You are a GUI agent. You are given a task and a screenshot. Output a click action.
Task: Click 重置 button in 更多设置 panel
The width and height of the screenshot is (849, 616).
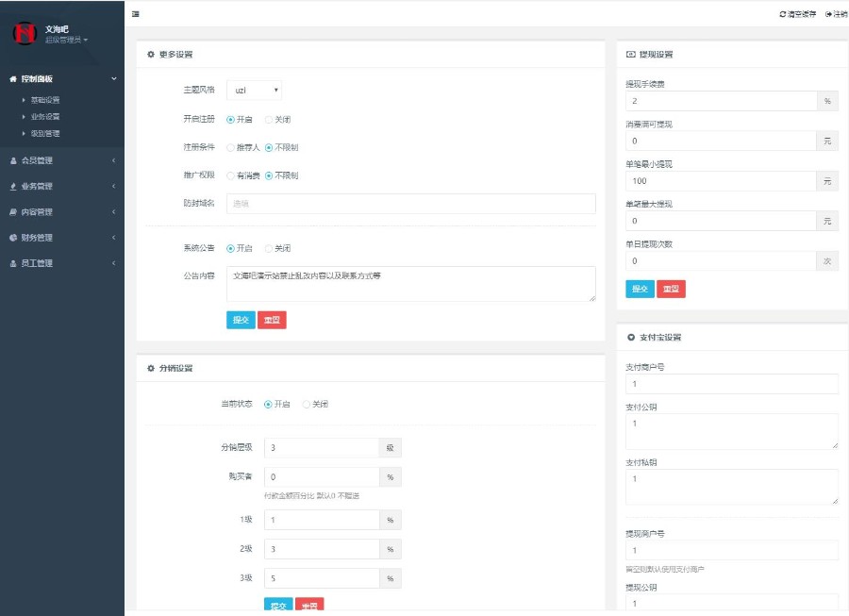click(x=272, y=320)
